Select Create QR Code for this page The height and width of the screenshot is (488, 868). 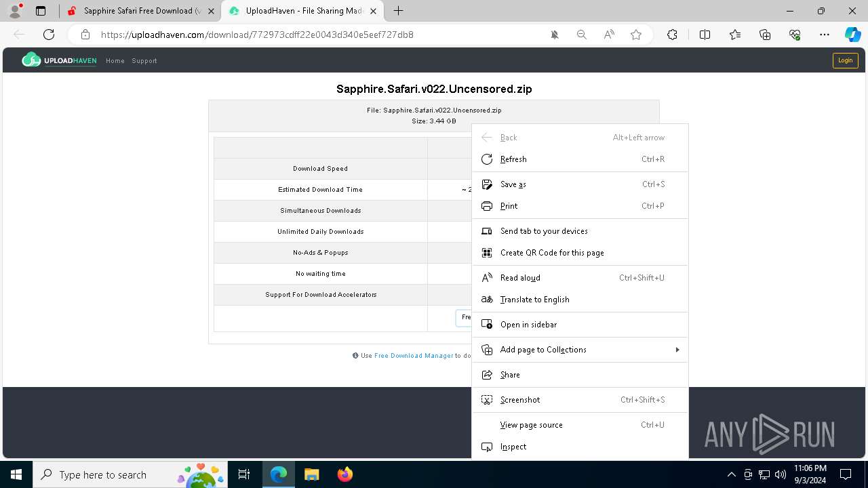tap(580, 253)
